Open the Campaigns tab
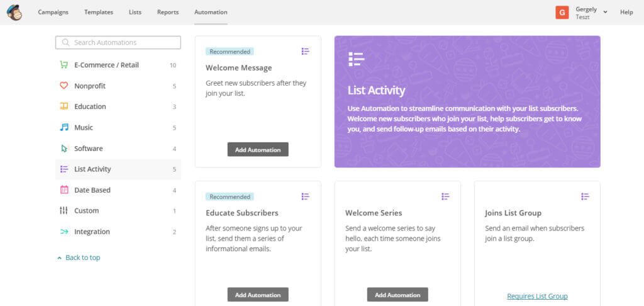The image size is (644, 306). coord(53,13)
